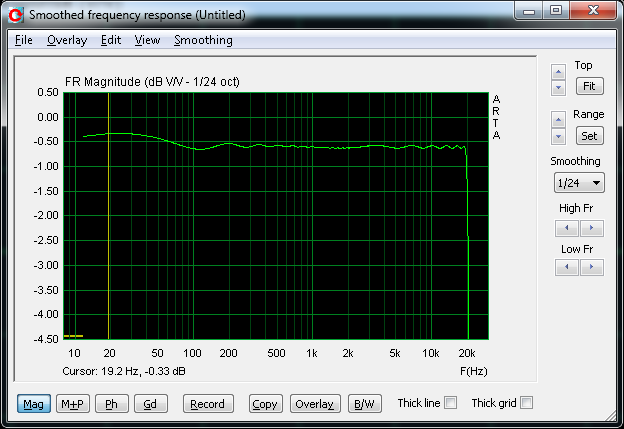
Task: Enable the Thick line checkbox
Action: tap(450, 403)
